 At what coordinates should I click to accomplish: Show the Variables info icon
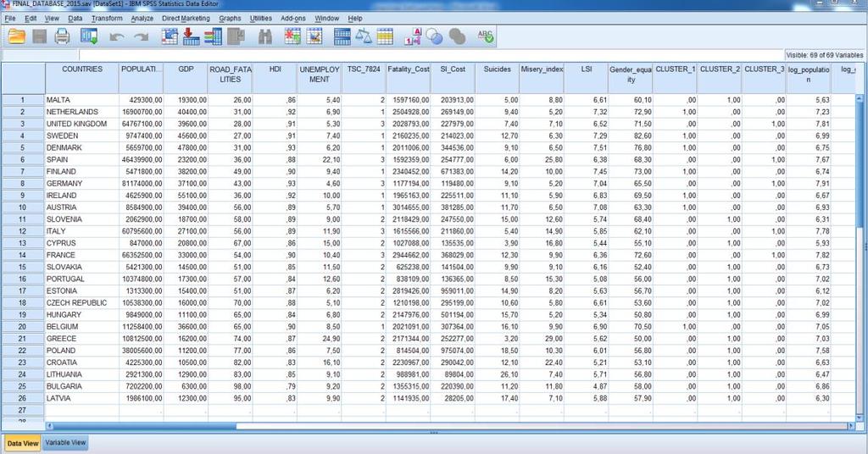pyautogui.click(x=213, y=37)
